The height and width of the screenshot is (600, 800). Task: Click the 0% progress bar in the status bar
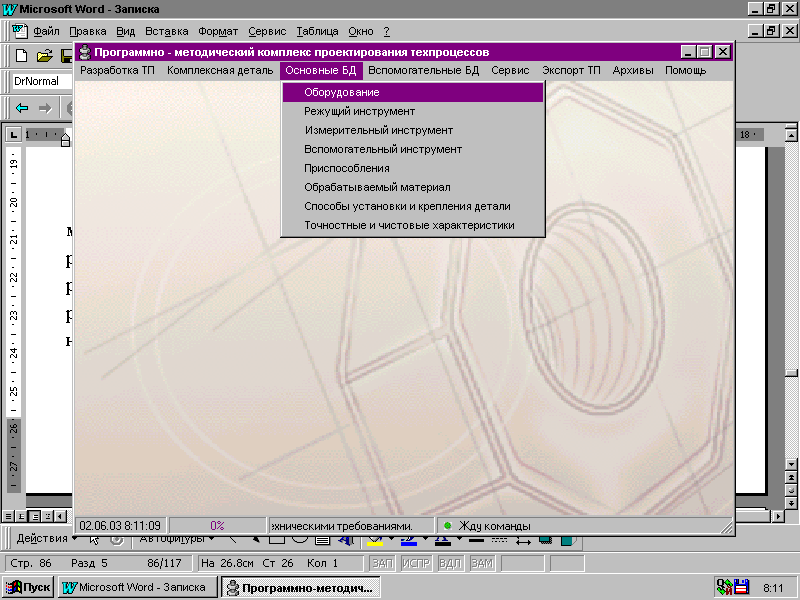[217, 526]
